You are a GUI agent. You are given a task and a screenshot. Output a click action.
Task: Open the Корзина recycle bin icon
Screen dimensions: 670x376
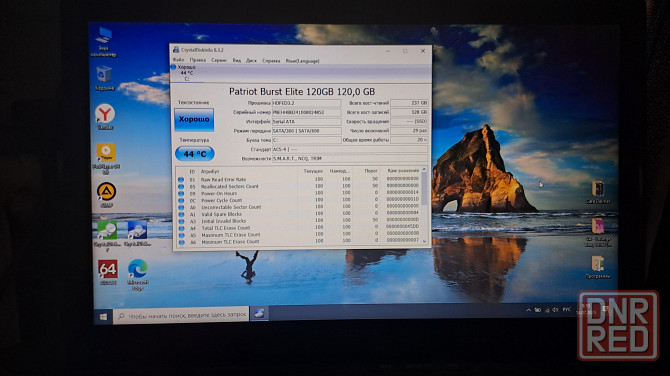(x=104, y=78)
